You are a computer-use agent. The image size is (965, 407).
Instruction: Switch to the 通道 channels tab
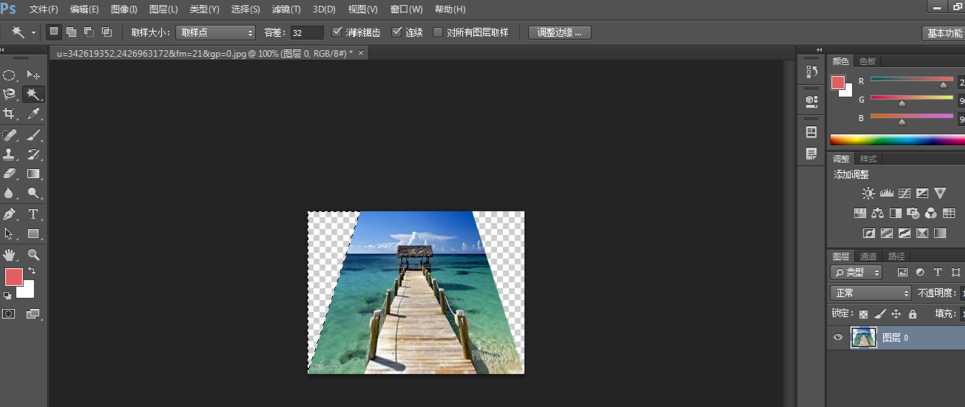point(869,256)
